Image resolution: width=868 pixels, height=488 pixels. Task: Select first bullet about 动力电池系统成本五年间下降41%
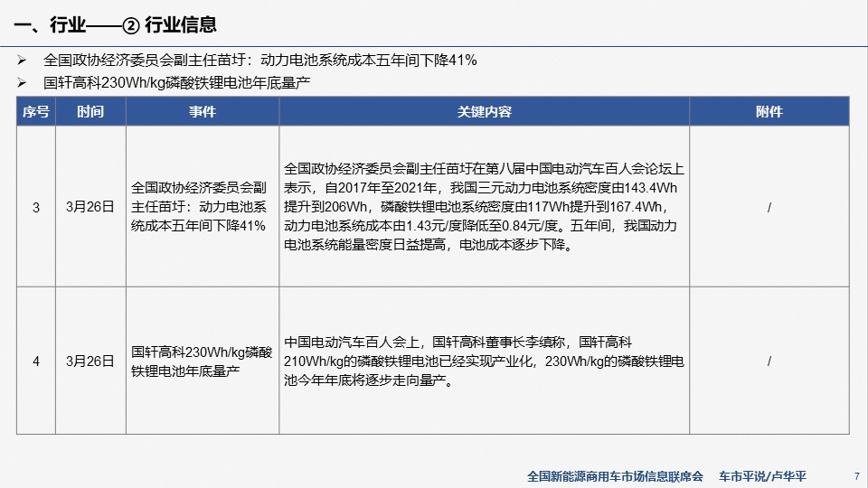[x=260, y=61]
